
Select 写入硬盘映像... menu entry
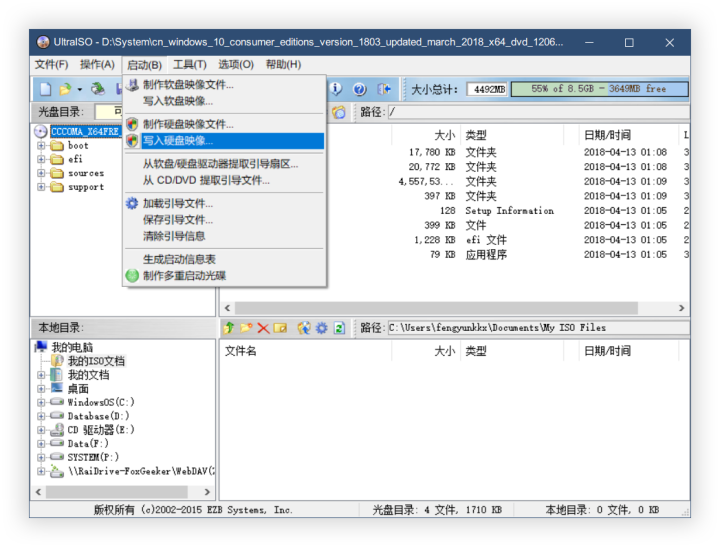tap(224, 141)
